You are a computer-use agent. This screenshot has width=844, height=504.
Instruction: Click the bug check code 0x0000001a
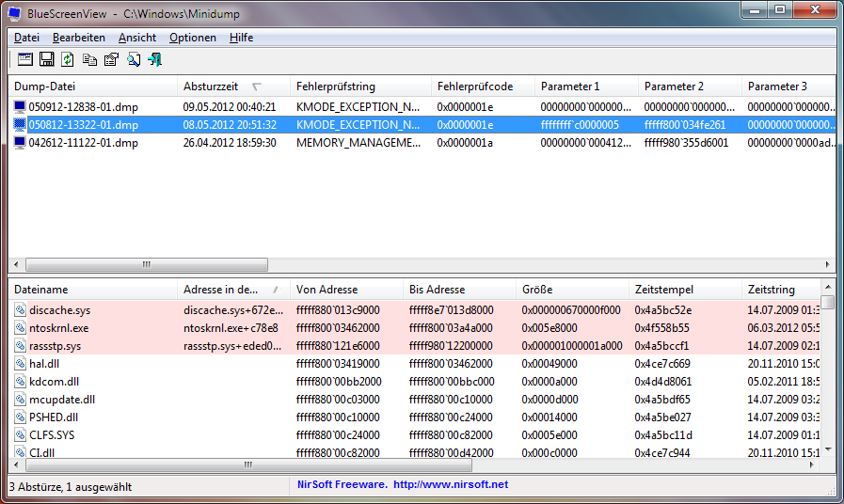(465, 143)
